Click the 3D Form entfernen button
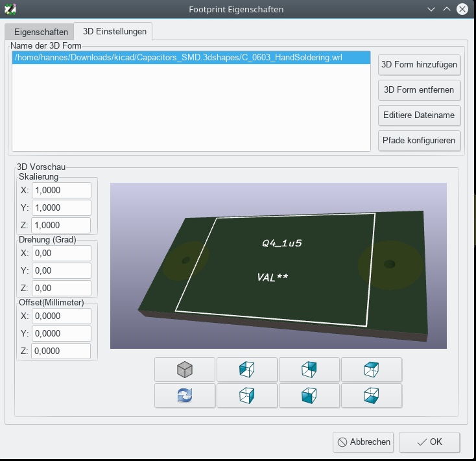Image resolution: width=476 pixels, height=461 pixels. pyautogui.click(x=419, y=90)
